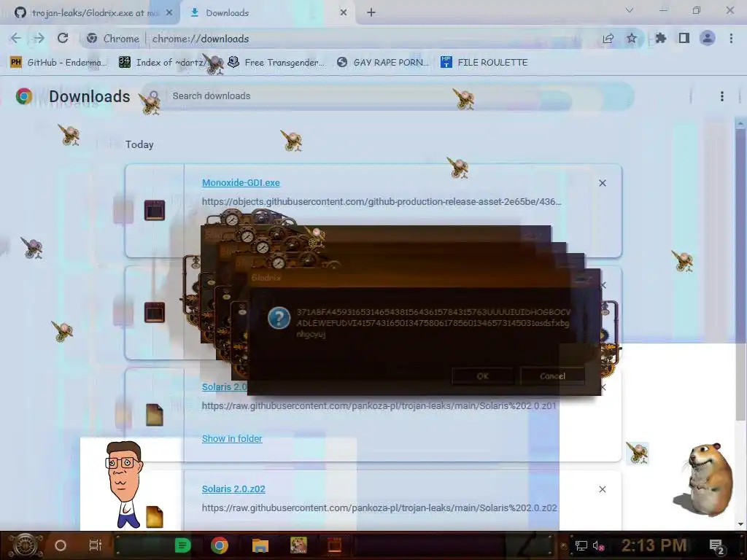
Task: Click the Solaris%202.0.z02 source URL
Action: pyautogui.click(x=379, y=508)
